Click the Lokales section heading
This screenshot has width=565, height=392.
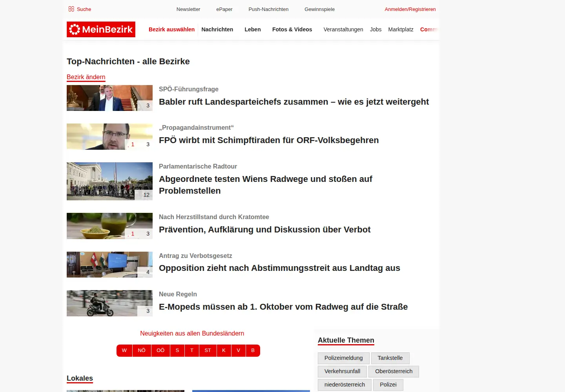pos(80,378)
